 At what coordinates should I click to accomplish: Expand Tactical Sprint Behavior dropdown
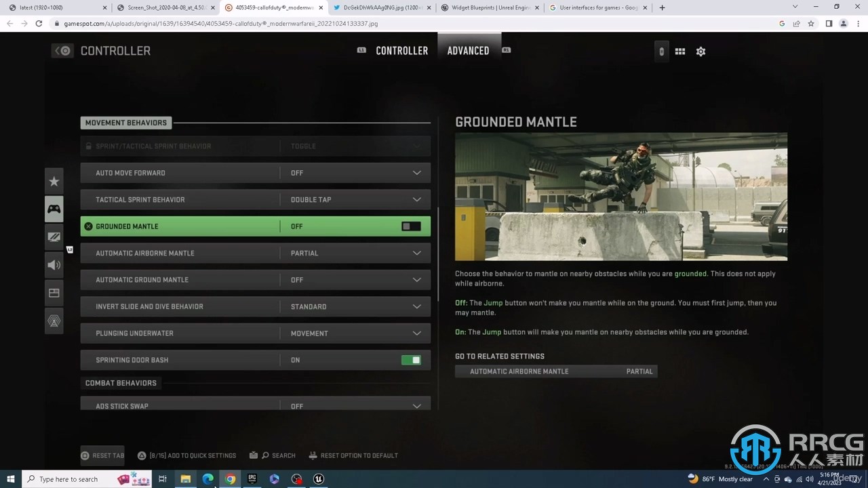coord(417,199)
